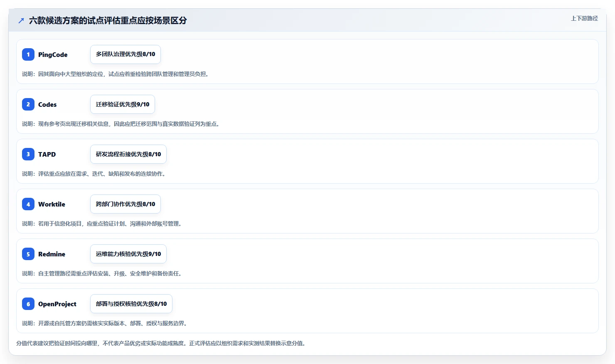Click the number 1 badge for PingCode

pyautogui.click(x=28, y=54)
